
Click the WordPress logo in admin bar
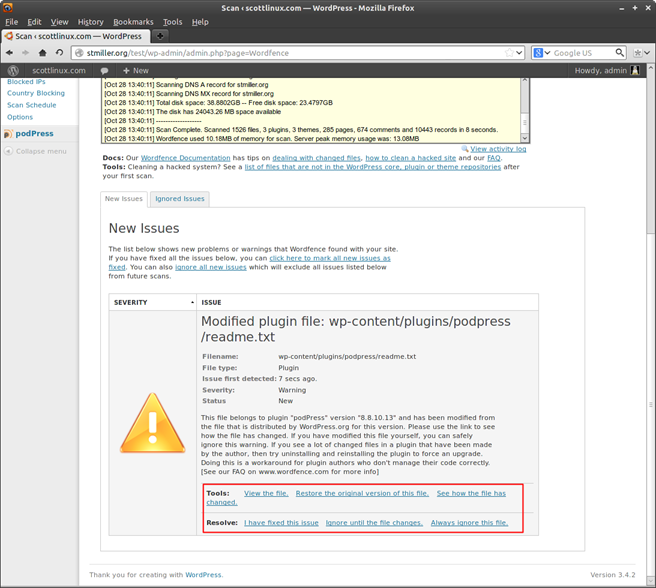[x=13, y=71]
